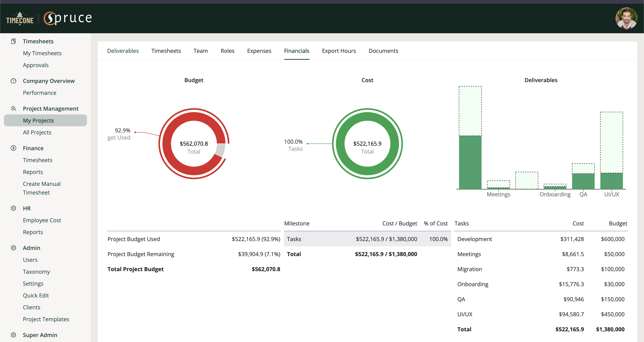Open the Documents tab
644x342 pixels.
click(x=383, y=51)
